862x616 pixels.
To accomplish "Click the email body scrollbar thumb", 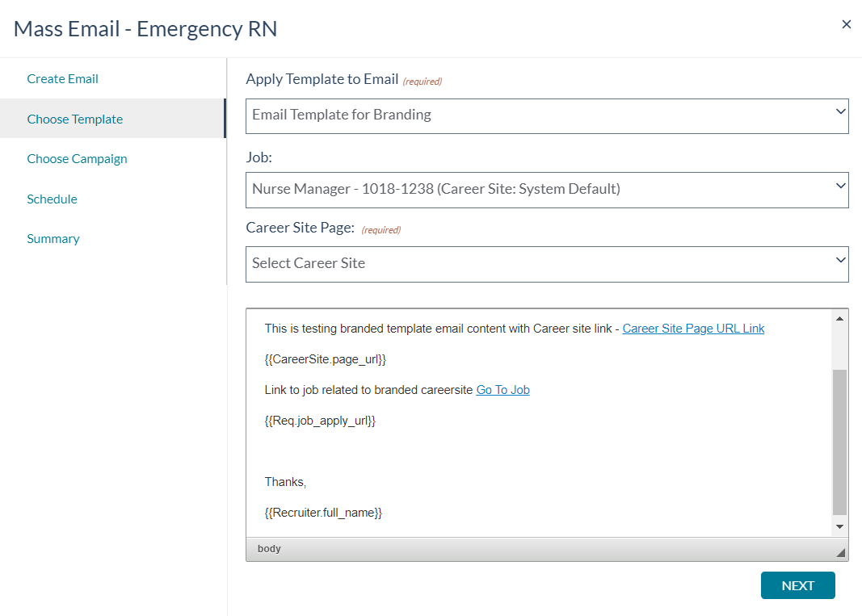I will (839, 442).
